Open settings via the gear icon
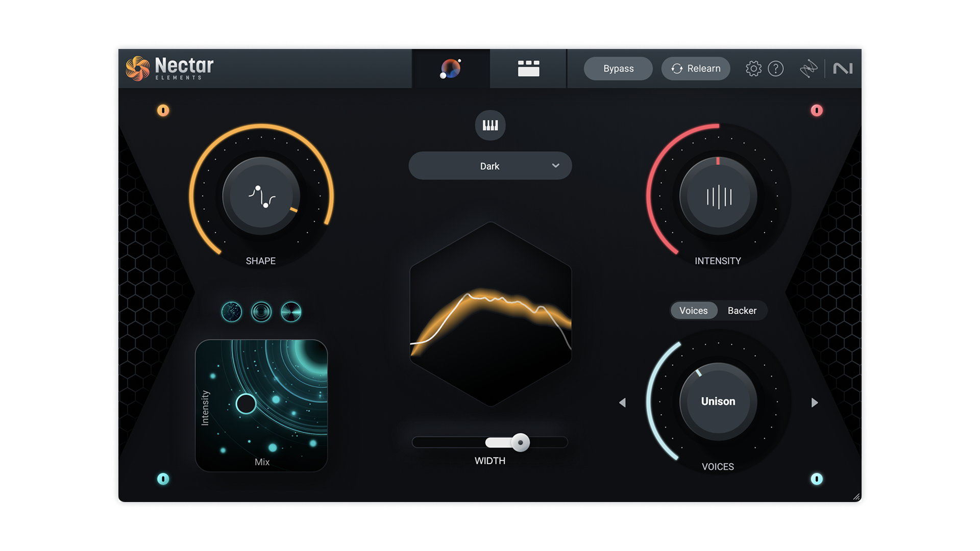This screenshot has height=551, width=980. click(x=752, y=68)
